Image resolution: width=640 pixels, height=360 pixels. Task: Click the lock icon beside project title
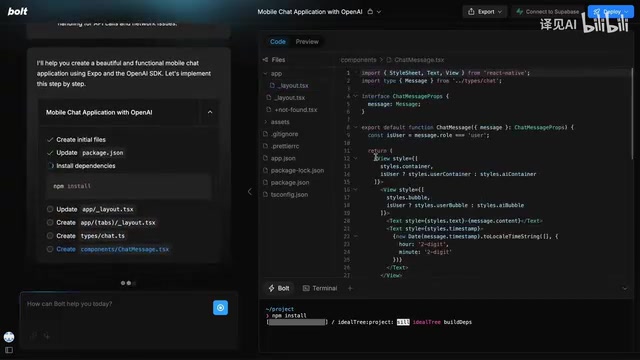tap(370, 11)
